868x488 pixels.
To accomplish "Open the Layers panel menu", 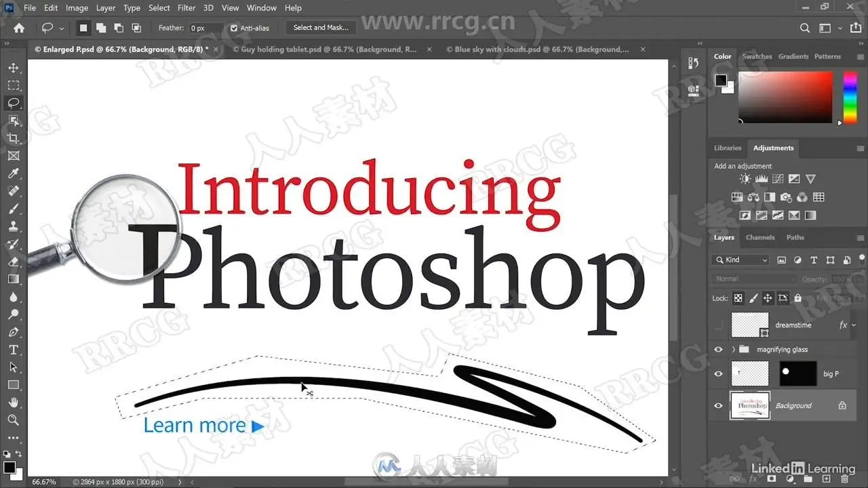I will (x=861, y=238).
